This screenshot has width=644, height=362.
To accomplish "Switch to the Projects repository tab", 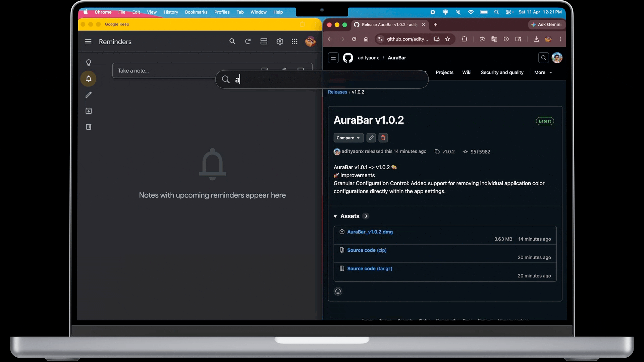I will point(444,72).
